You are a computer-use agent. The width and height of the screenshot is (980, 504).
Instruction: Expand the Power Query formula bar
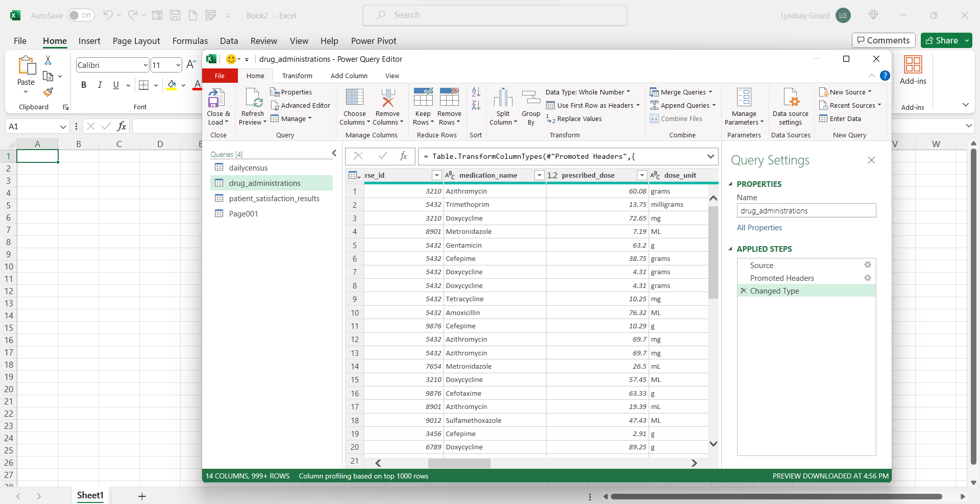point(710,156)
